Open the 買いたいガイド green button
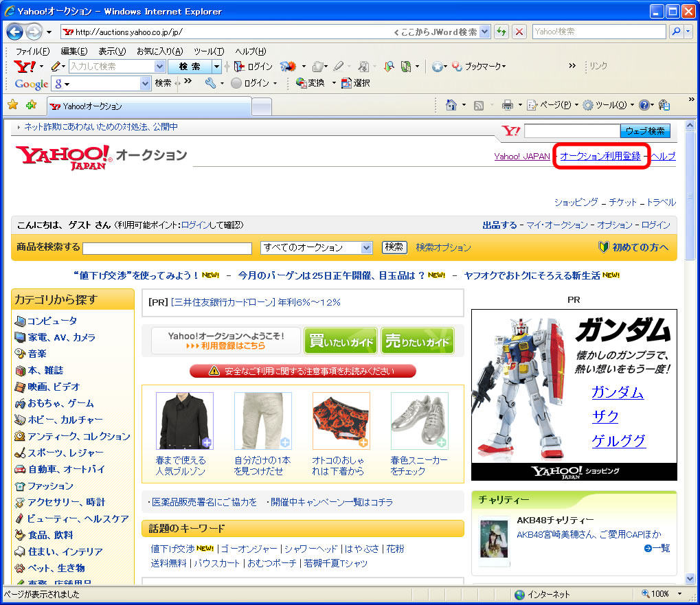The height and width of the screenshot is (605, 700). tap(341, 341)
